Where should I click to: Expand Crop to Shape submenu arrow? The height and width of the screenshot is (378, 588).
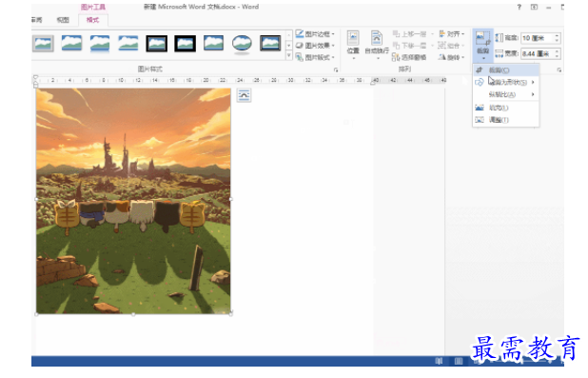[533, 82]
